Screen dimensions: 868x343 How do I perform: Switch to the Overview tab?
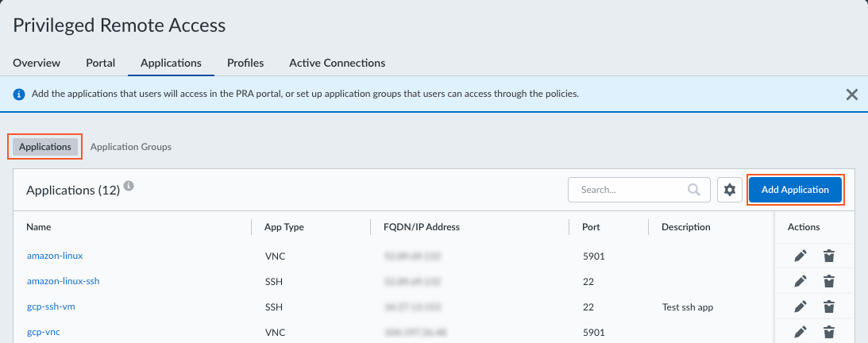37,63
